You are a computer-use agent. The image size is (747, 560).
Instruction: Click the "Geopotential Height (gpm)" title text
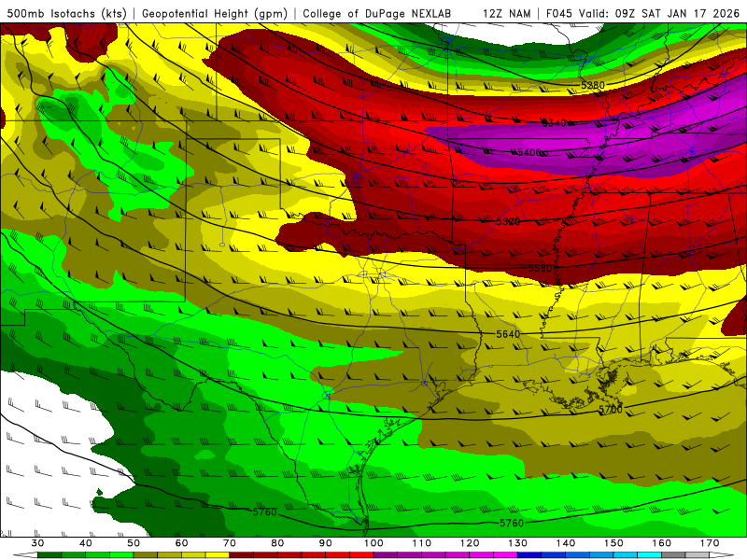coord(215,13)
